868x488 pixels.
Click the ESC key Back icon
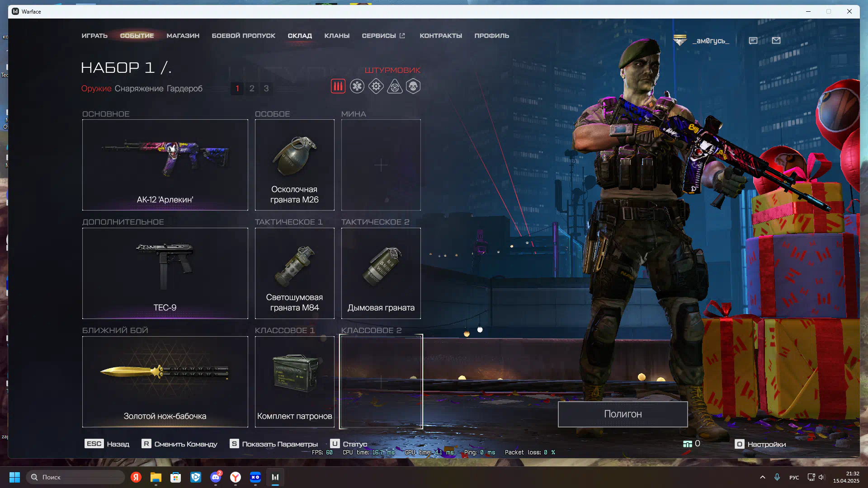[94, 444]
